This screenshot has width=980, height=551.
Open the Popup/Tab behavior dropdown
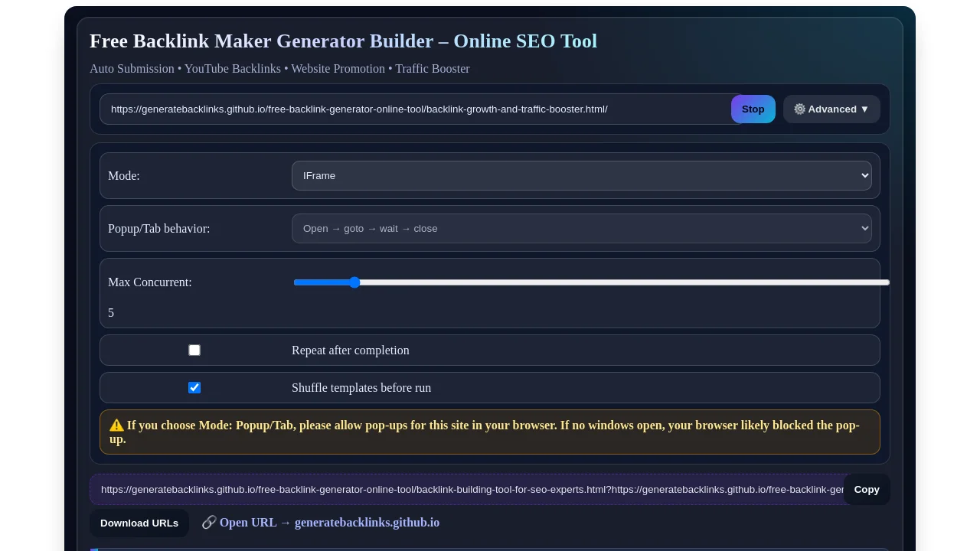click(582, 228)
